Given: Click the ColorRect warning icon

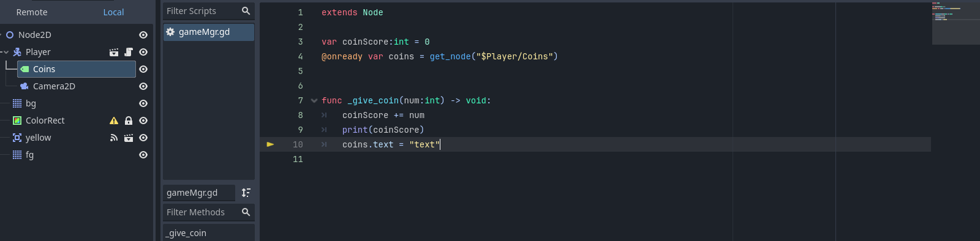Looking at the screenshot, I should pyautogui.click(x=114, y=120).
